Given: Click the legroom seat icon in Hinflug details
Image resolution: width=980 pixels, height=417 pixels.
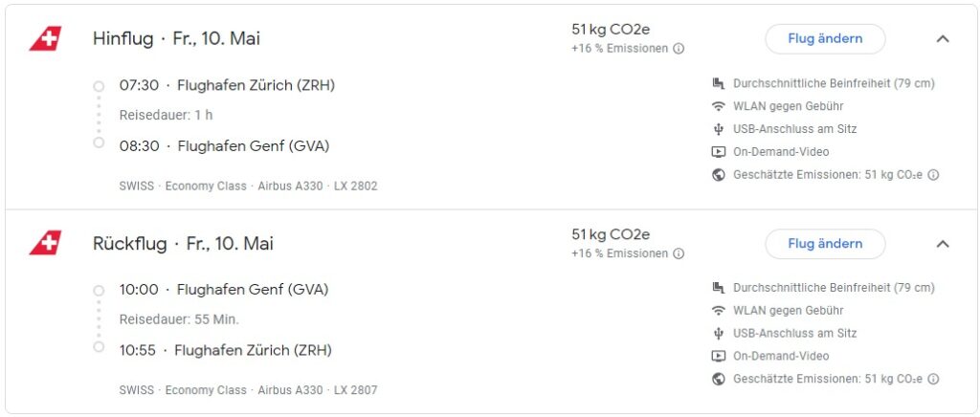Looking at the screenshot, I should point(719,83).
